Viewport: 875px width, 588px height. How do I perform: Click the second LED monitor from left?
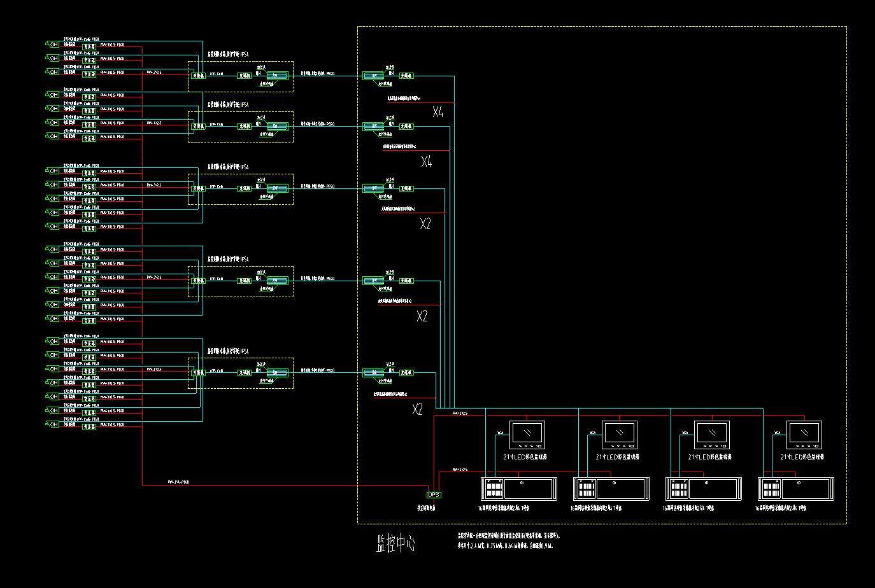coord(620,435)
